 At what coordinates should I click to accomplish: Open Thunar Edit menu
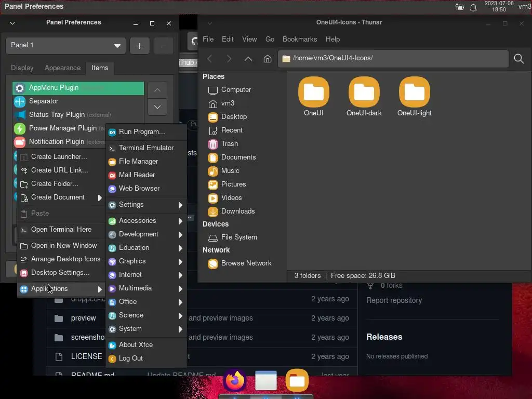point(228,39)
